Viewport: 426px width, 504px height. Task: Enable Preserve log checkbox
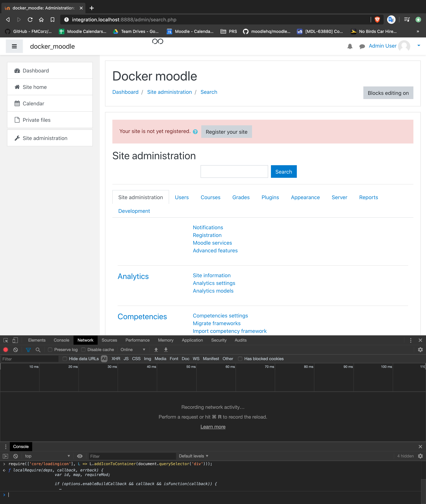pos(50,349)
